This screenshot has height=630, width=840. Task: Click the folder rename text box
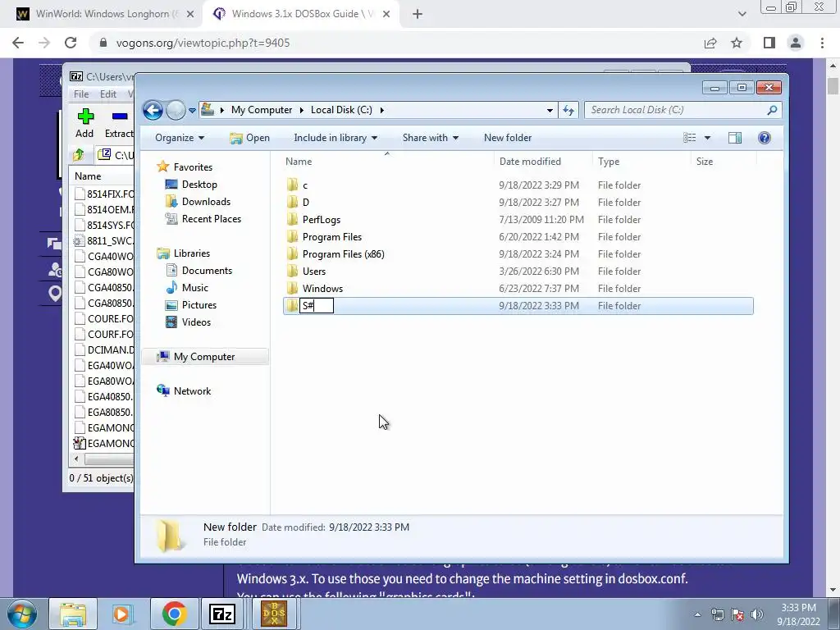point(316,306)
